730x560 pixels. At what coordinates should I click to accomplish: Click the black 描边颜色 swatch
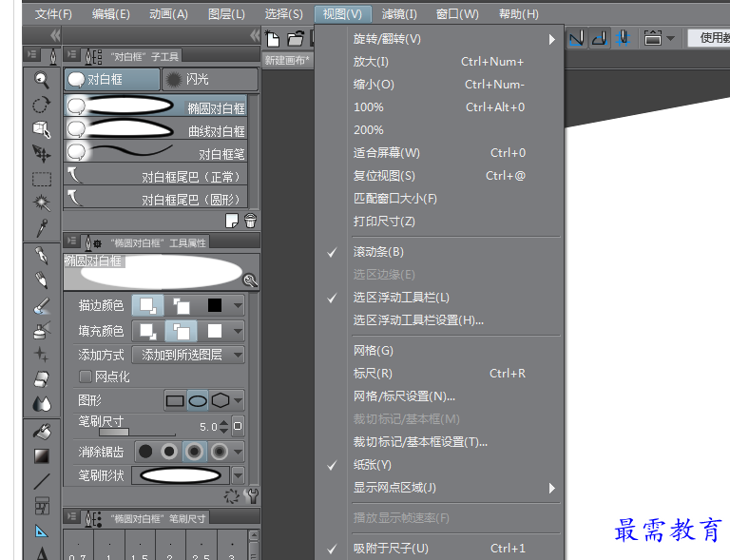215,306
